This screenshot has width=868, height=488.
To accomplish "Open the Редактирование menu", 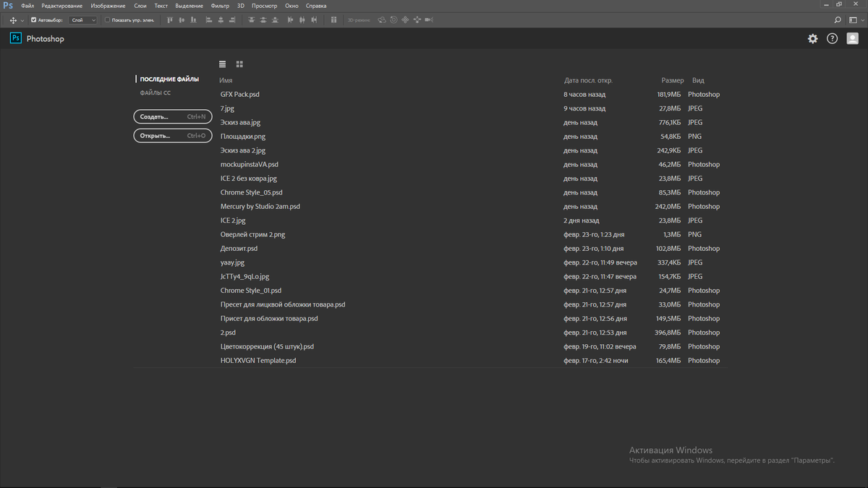I will (x=61, y=5).
